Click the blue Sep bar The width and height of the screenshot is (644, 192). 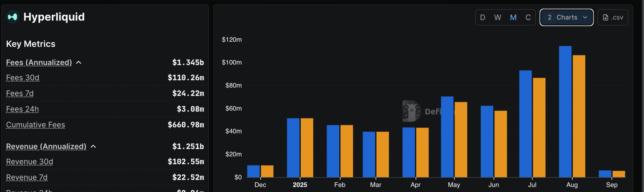605,174
